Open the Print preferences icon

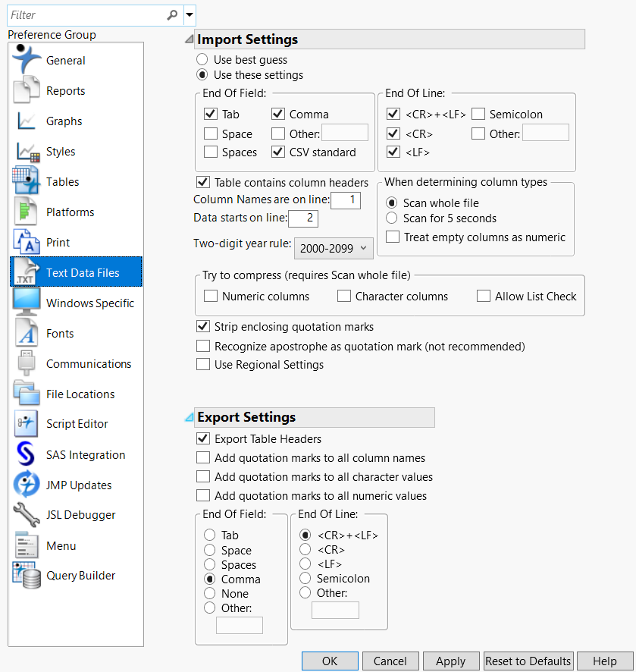point(27,242)
